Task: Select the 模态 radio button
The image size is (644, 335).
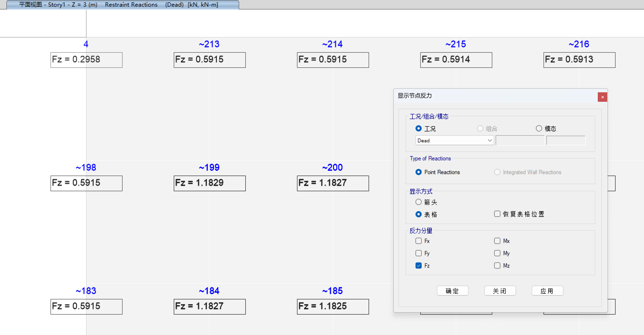Action: (x=539, y=129)
